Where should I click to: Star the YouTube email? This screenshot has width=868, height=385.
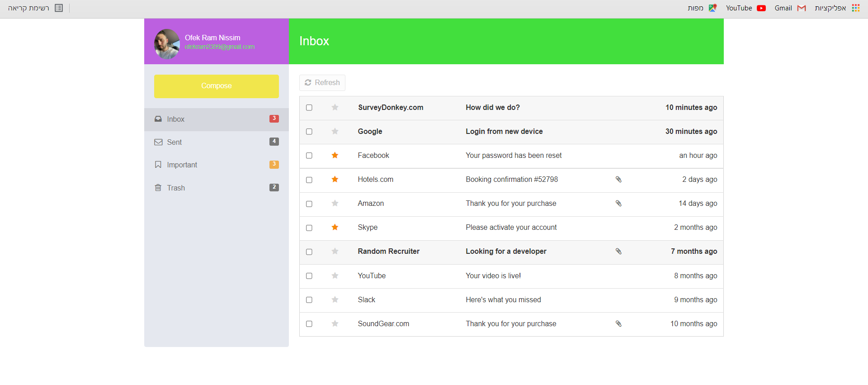click(335, 276)
